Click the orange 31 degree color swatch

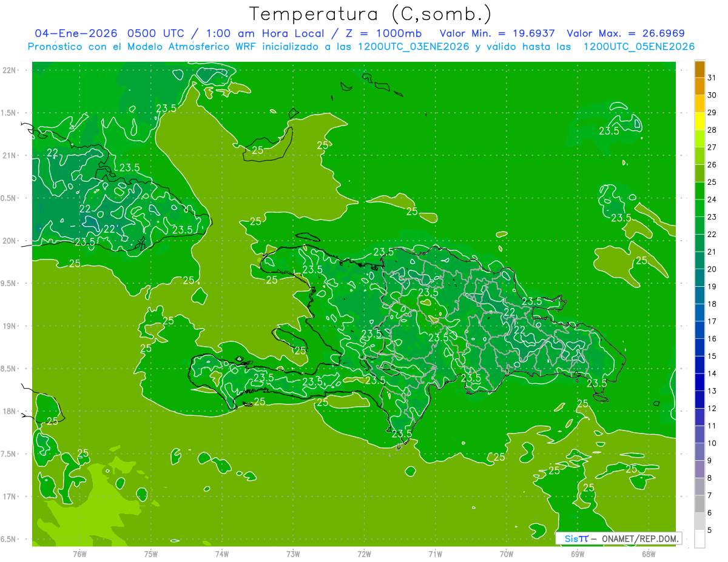point(699,69)
